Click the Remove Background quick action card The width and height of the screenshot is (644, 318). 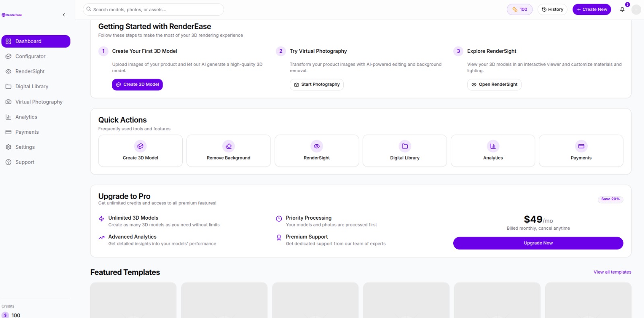(x=229, y=151)
